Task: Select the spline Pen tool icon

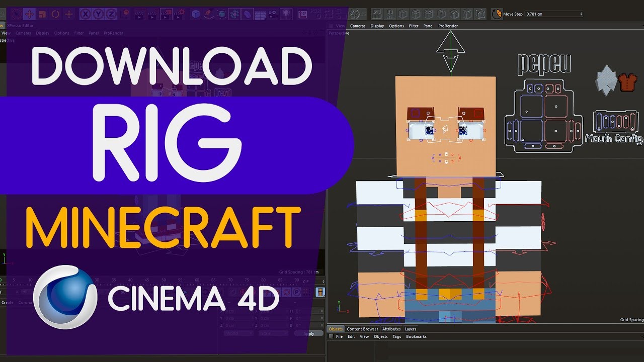Action: click(x=208, y=14)
